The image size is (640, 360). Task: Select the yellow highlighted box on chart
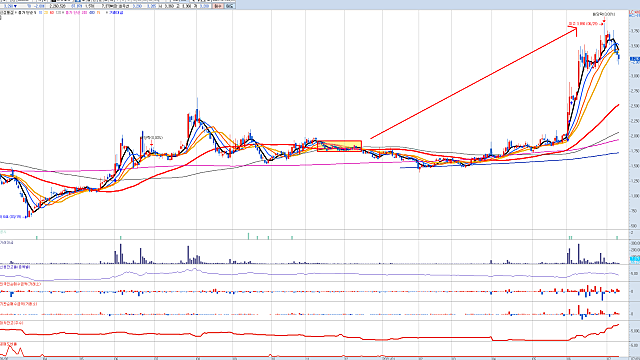[x=339, y=146]
